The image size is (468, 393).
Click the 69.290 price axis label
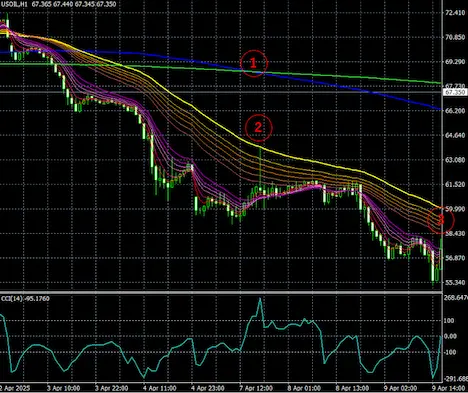[455, 62]
